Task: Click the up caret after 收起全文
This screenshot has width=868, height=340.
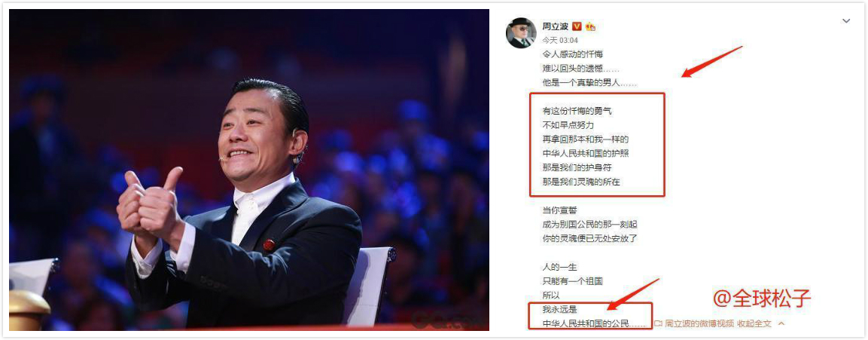Action: (x=781, y=323)
